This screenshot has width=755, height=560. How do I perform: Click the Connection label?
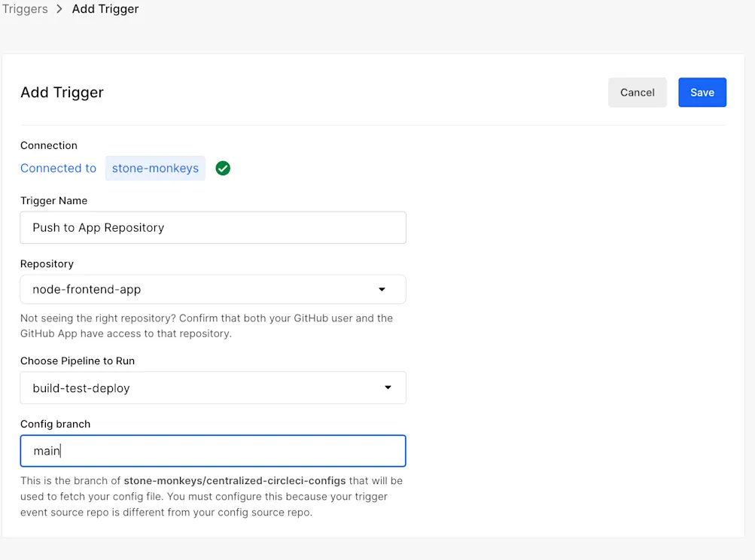[x=49, y=145]
